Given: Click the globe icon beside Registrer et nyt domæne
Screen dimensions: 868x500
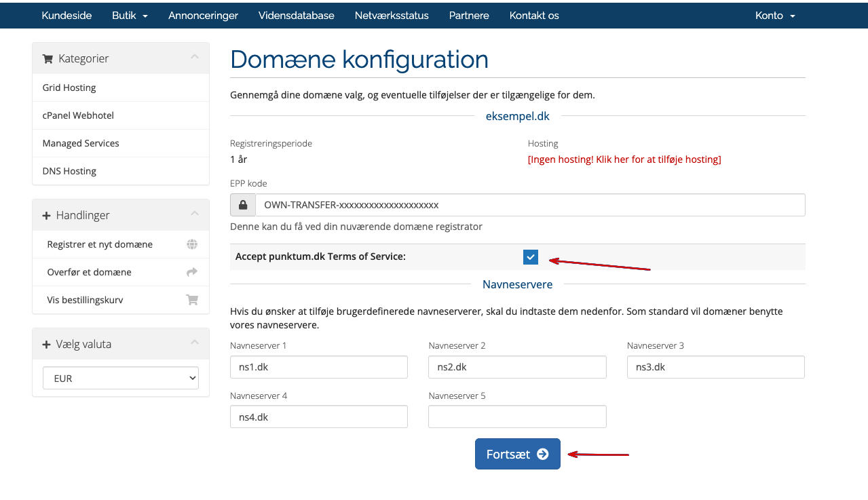Looking at the screenshot, I should click(192, 244).
